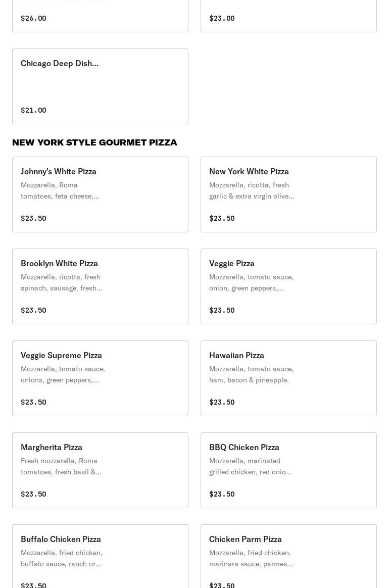Open the Chicago Deep Dish menu item
Image resolution: width=389 pixels, height=588 pixels.
click(100, 86)
